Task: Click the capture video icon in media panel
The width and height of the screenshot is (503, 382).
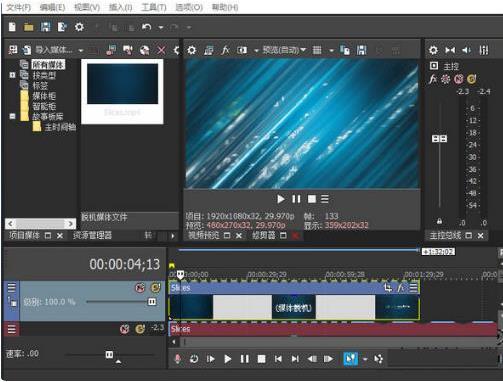Action: pos(128,50)
